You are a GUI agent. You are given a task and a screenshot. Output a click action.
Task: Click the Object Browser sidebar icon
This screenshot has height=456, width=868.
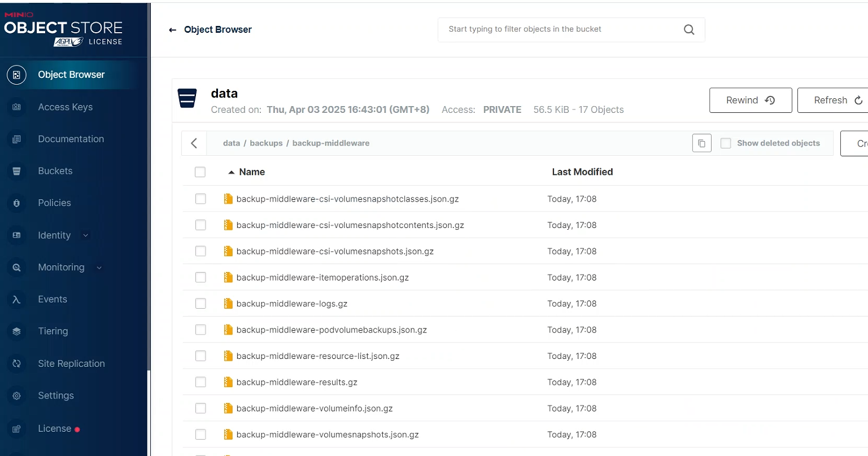(16, 74)
